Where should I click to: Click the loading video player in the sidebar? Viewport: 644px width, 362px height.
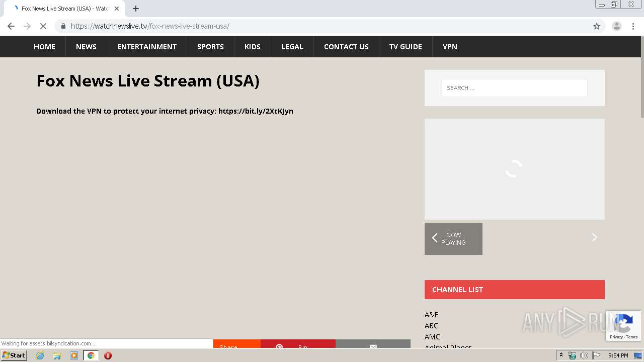coord(514,169)
